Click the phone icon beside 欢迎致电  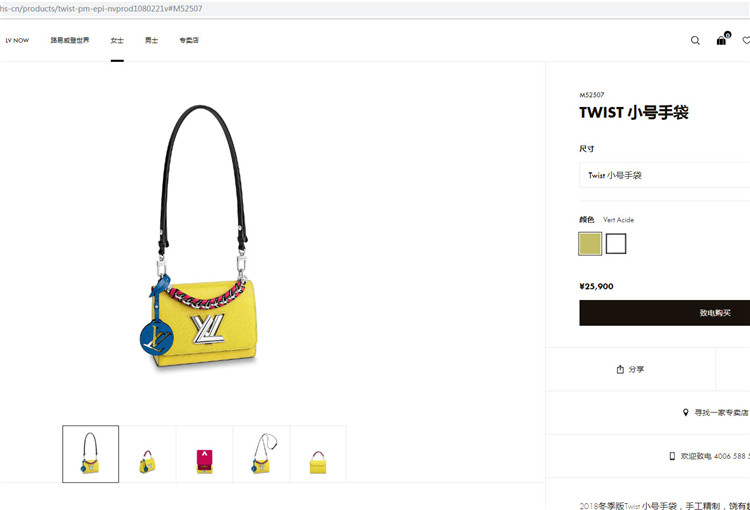(672, 456)
